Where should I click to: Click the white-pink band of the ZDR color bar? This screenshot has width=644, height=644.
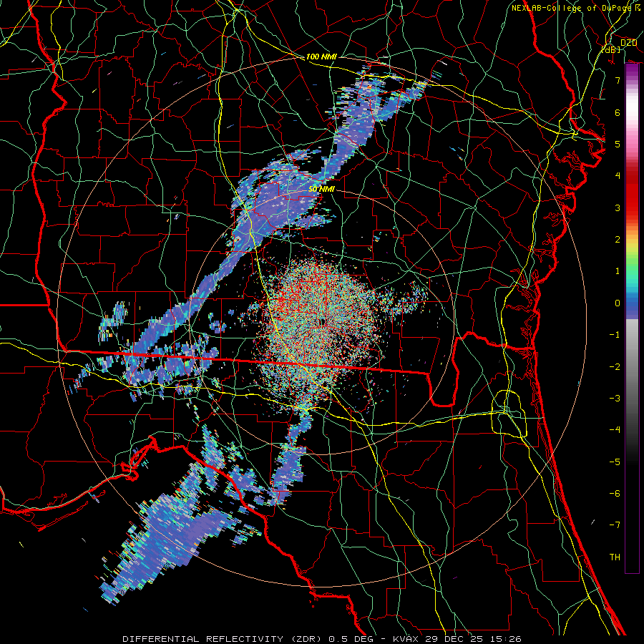pos(632,109)
